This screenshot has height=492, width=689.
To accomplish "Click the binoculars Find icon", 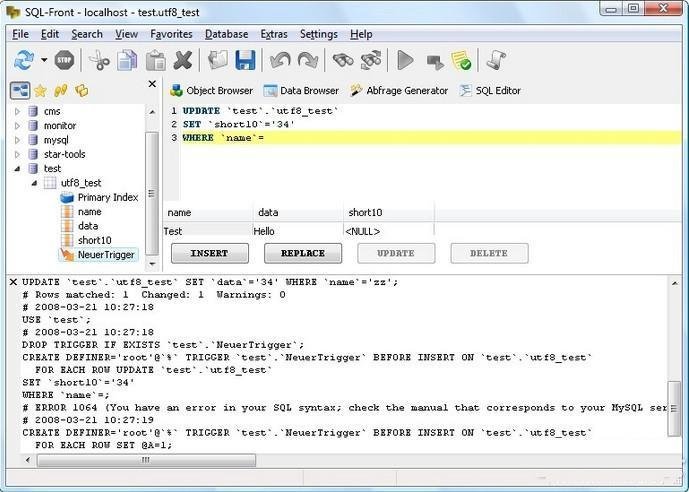I will [343, 60].
